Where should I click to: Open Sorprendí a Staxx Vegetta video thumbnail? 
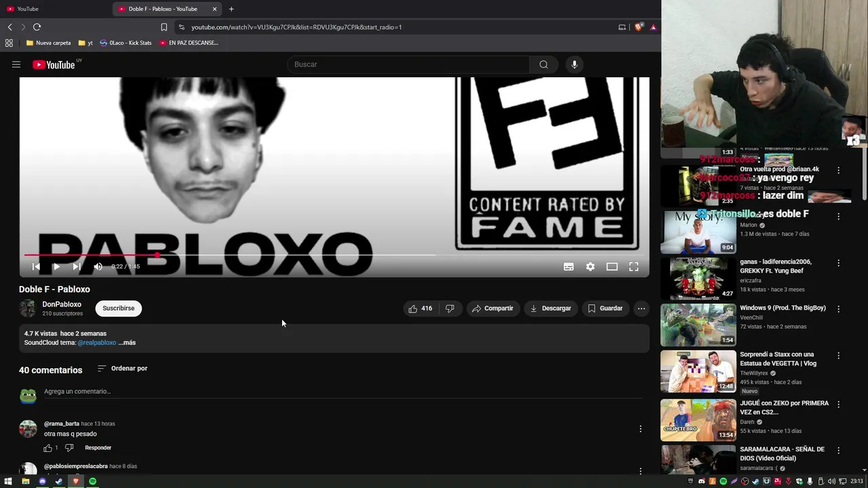(698, 371)
